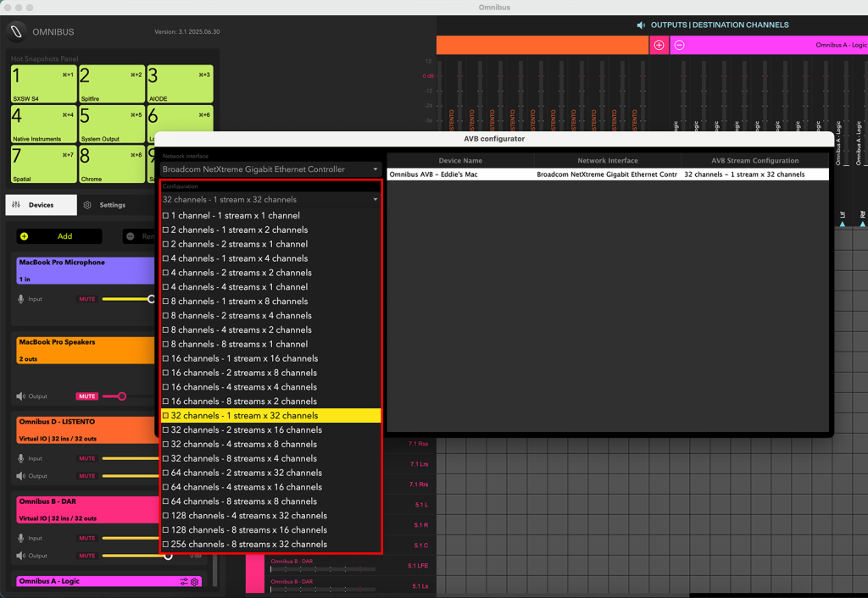This screenshot has height=598, width=868.
Task: Click the MacBook Pro Microphone input level slider
Action: point(129,299)
